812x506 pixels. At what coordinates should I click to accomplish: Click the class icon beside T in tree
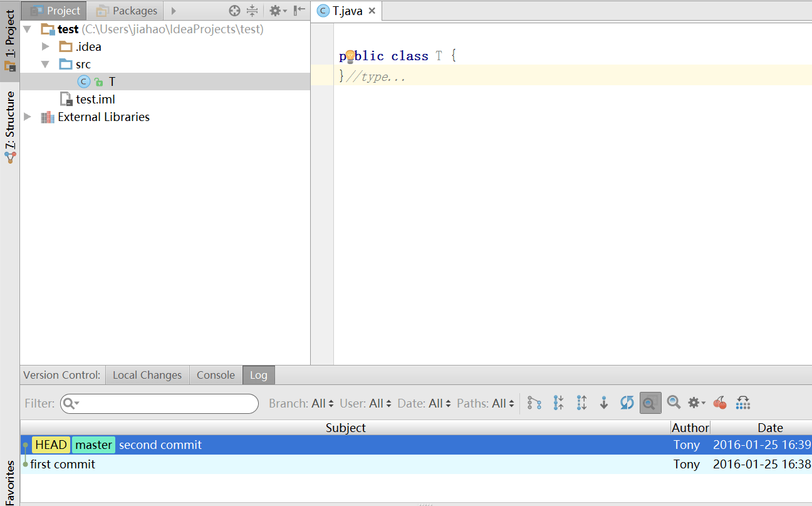83,82
